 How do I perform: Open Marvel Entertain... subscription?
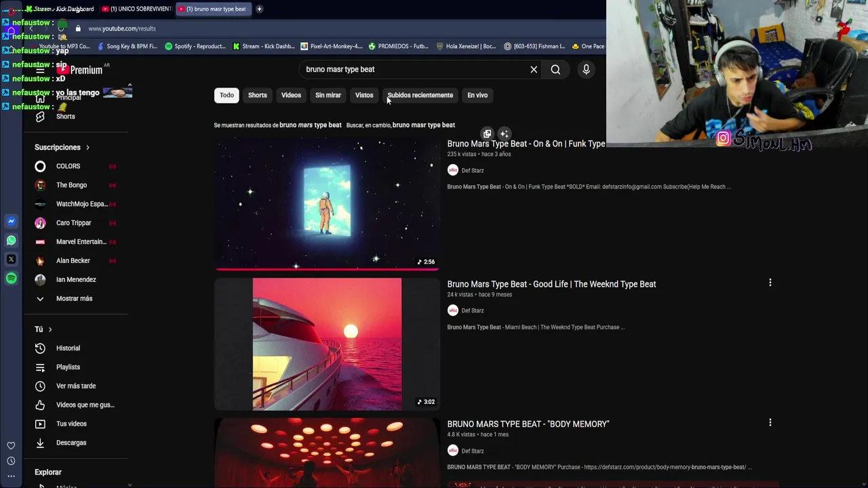tap(75, 242)
